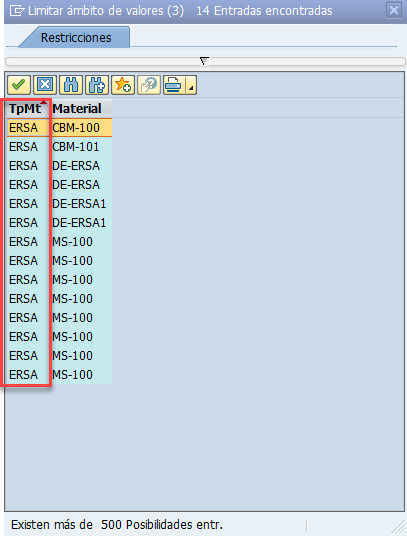The height and width of the screenshot is (536, 407).
Task: Close the Limitar ámbito de valores dialog
Action: 394,10
